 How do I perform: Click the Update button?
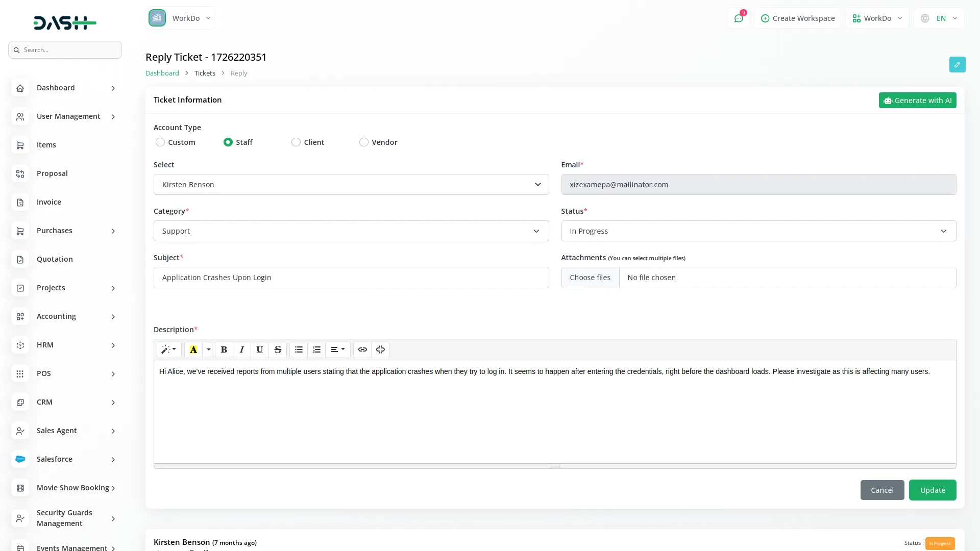[x=932, y=490]
